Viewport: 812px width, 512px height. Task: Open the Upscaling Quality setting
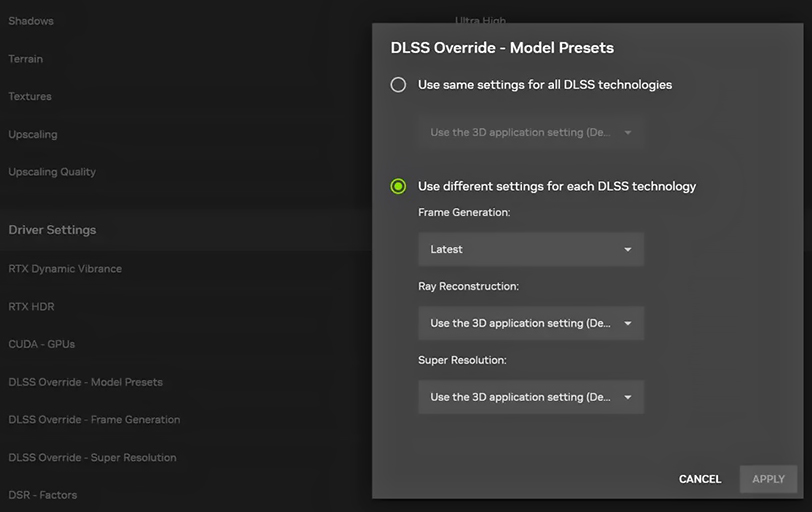(52, 172)
